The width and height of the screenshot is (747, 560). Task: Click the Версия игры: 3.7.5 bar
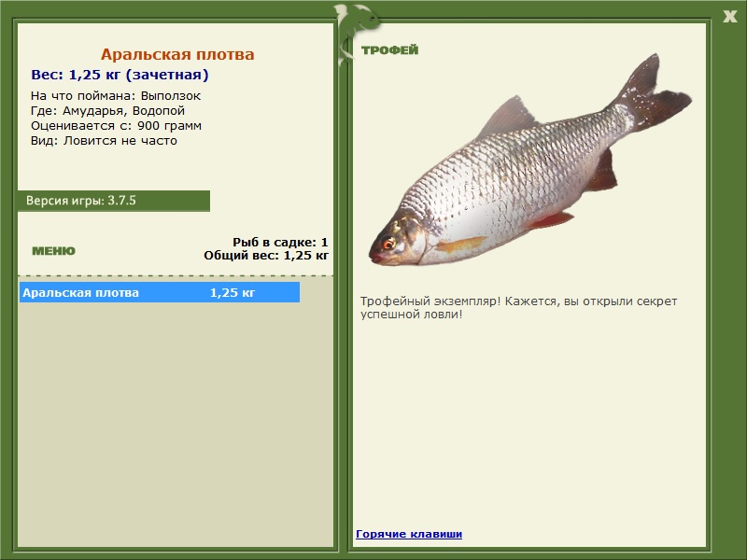click(x=114, y=201)
